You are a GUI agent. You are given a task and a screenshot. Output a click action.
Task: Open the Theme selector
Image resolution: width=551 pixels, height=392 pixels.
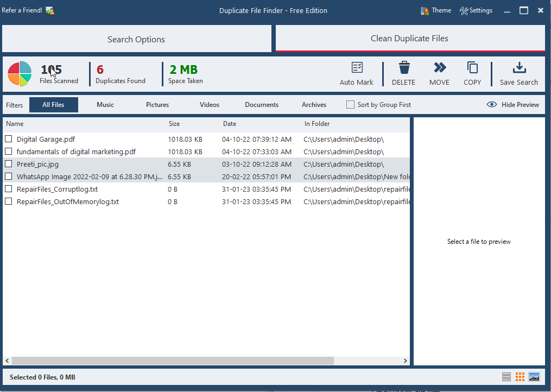coord(436,10)
